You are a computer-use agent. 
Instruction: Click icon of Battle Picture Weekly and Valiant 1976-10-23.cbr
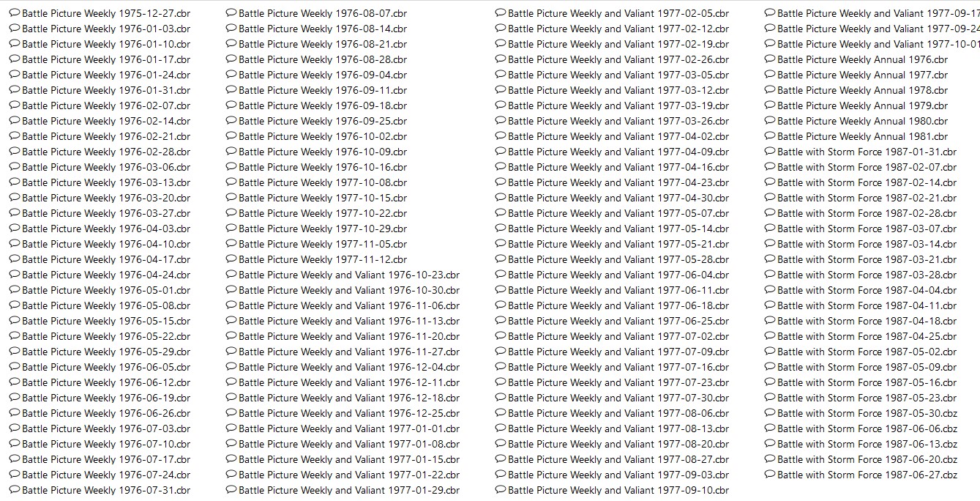pyautogui.click(x=231, y=275)
